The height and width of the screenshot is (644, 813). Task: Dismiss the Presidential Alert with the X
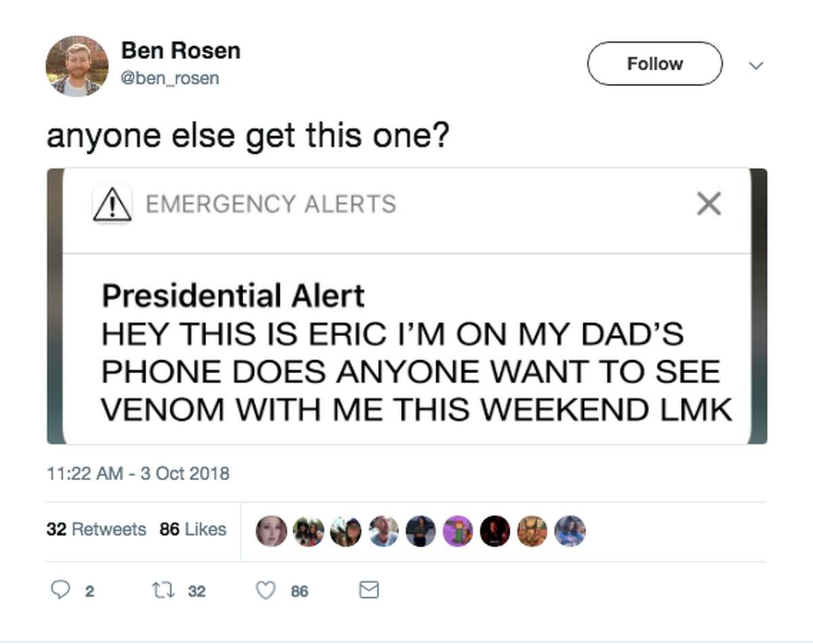pyautogui.click(x=709, y=204)
